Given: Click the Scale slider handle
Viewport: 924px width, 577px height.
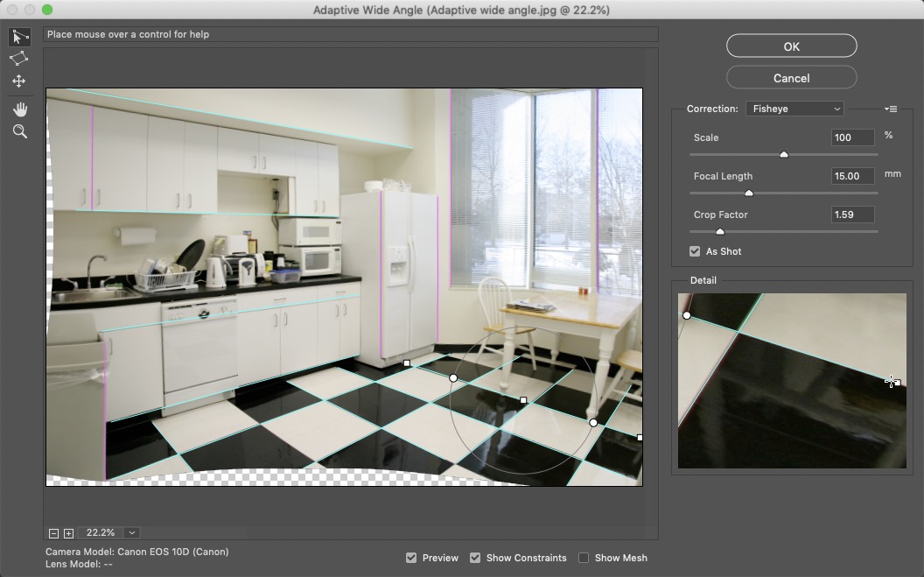Looking at the screenshot, I should (x=784, y=155).
